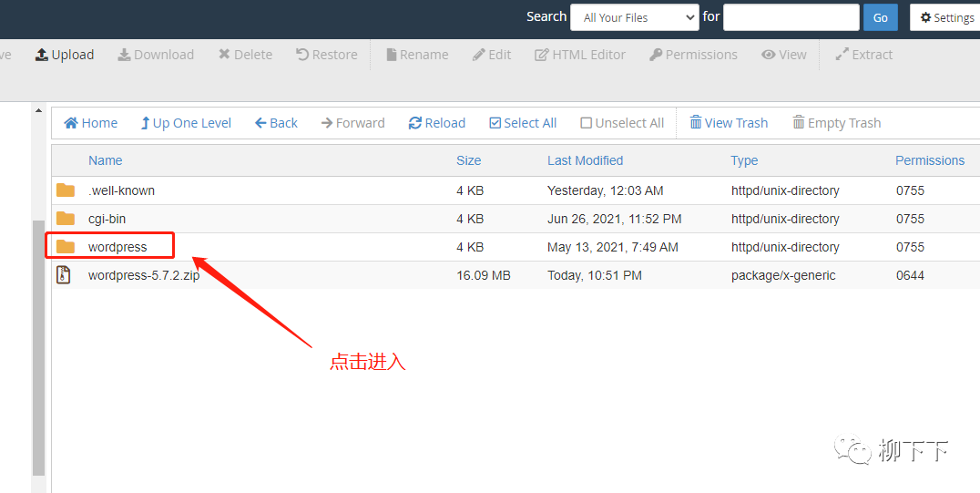Click the Upload toolbar icon
Image resolution: width=980 pixels, height=493 pixels.
(42, 55)
